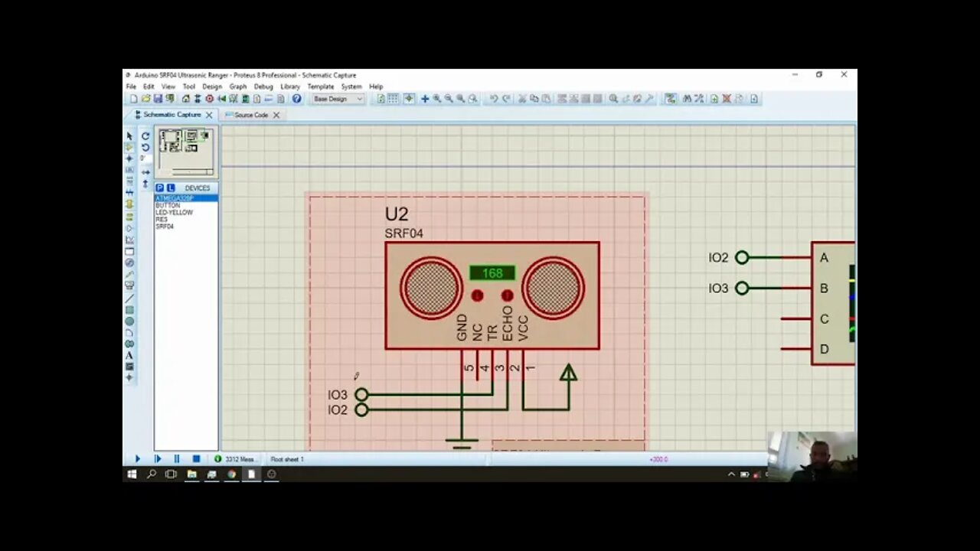980x551 pixels.
Task: Click the Paste from clipboard icon
Action: (547, 99)
